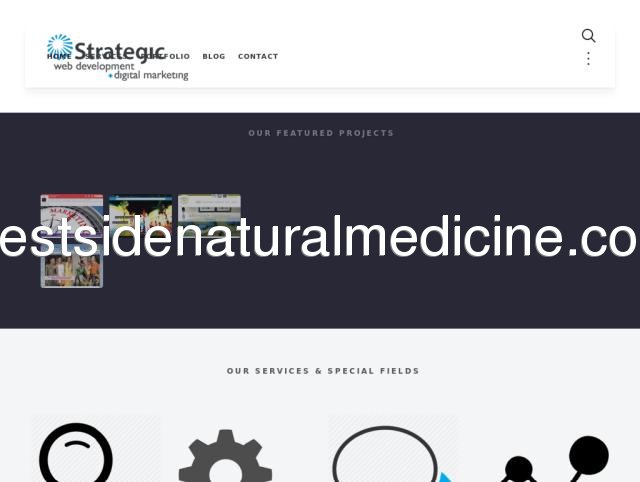
Task: Open the vertical three-dot menu
Action: click(x=588, y=58)
